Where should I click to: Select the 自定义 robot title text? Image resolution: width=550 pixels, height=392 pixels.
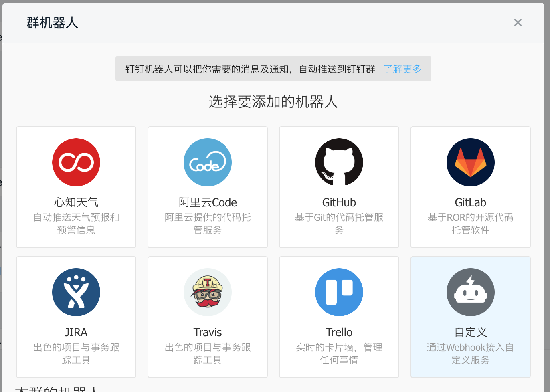pyautogui.click(x=471, y=332)
